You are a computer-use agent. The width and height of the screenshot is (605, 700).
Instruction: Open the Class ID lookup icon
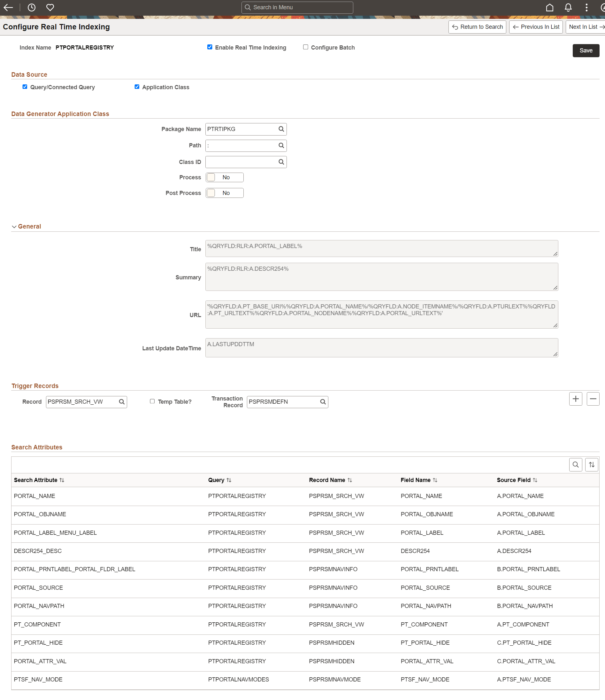[281, 162]
